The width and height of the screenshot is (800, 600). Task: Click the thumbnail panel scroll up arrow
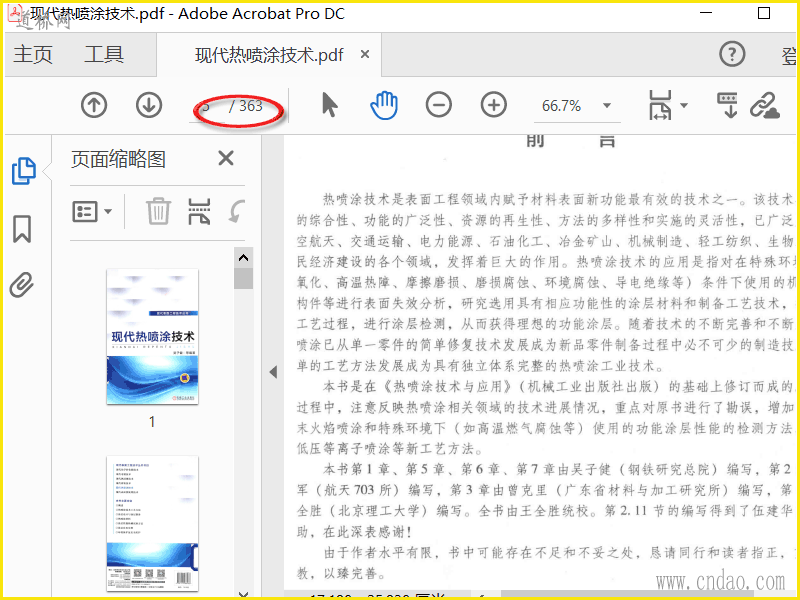click(x=243, y=258)
